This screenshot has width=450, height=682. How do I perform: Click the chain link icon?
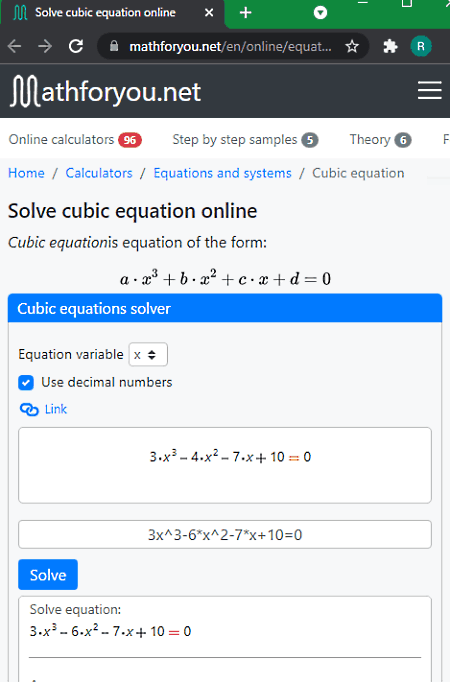(29, 409)
